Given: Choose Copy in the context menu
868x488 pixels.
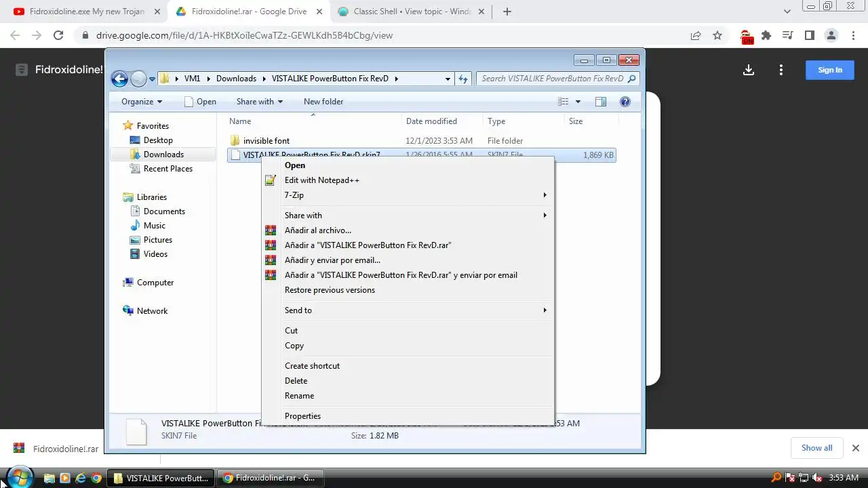Looking at the screenshot, I should [x=408, y=346].
